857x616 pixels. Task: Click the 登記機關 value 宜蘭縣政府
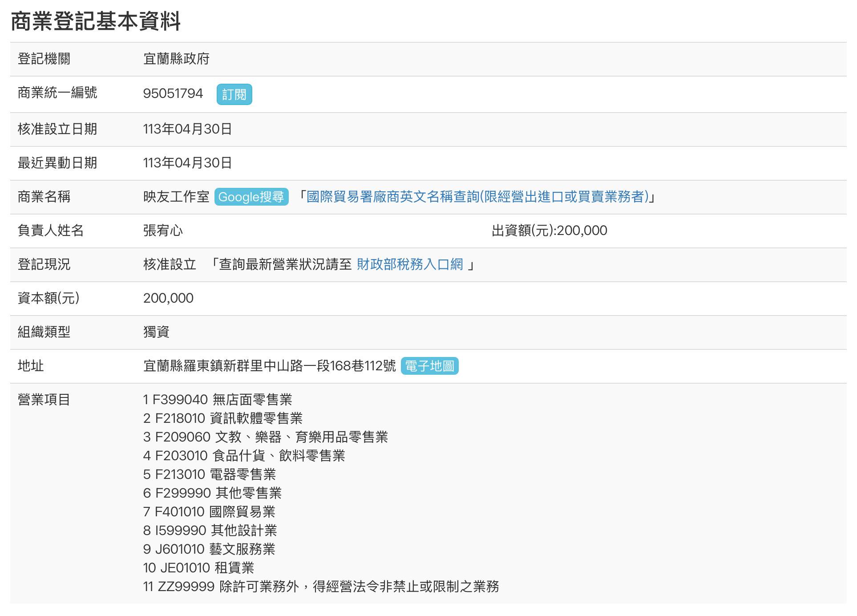tap(176, 59)
